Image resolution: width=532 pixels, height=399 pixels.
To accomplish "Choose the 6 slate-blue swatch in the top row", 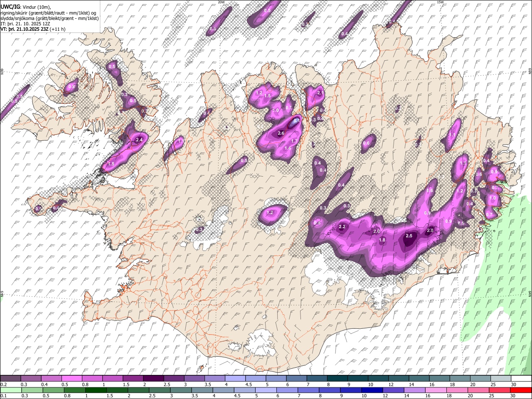I will pyautogui.click(x=296, y=379).
